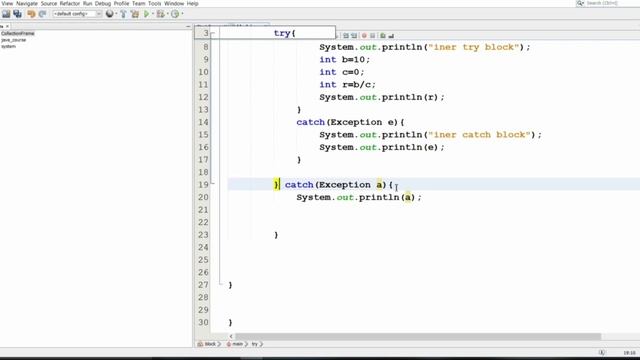Click on 'int r=b/c;' code line
The width and height of the screenshot is (640, 360).
[347, 84]
